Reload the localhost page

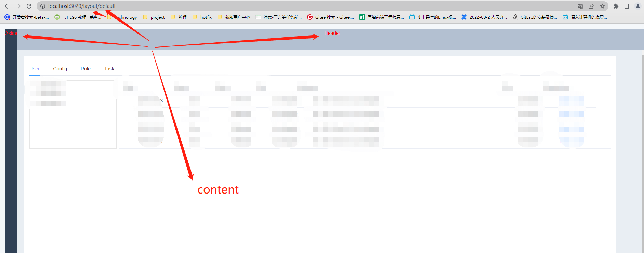click(x=29, y=6)
